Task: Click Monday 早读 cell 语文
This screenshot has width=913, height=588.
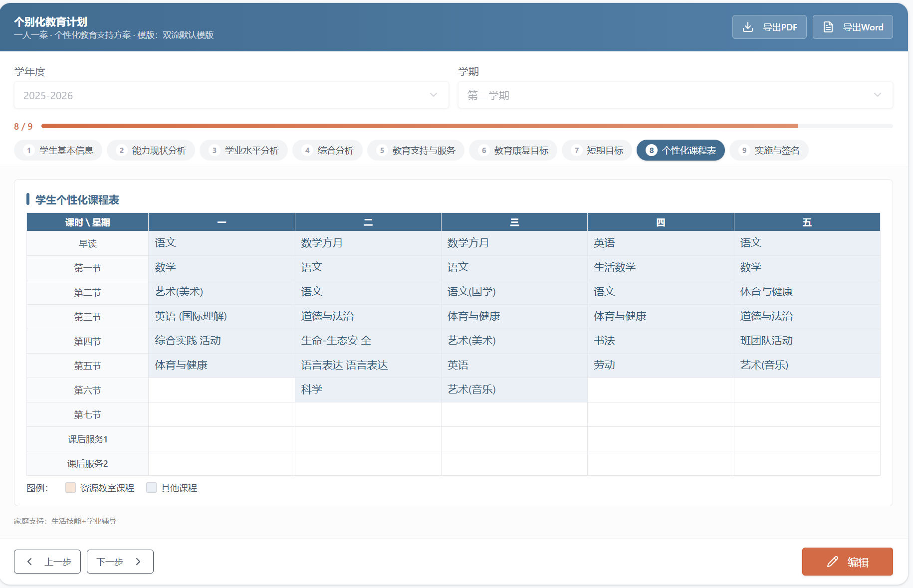Action: (222, 243)
